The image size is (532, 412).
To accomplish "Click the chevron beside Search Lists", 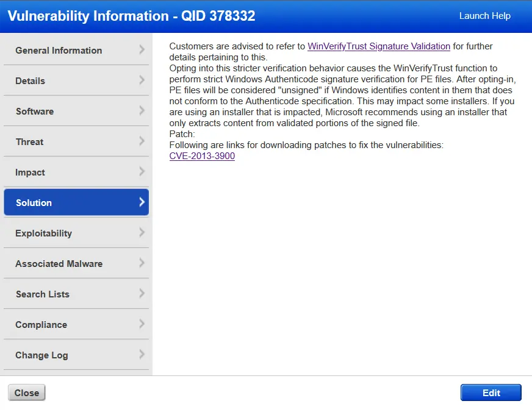I will (x=142, y=294).
